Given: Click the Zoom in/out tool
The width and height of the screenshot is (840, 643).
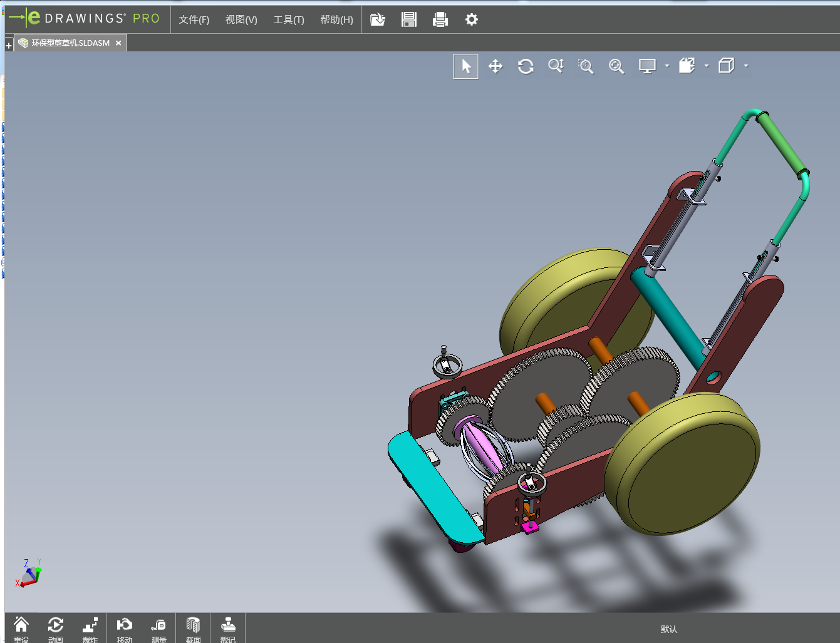Looking at the screenshot, I should click(x=556, y=66).
